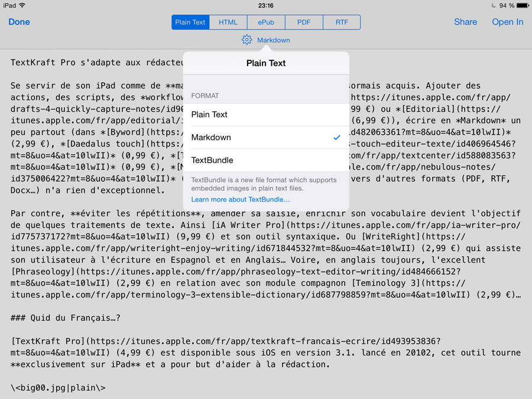Tap the Open In button

click(x=508, y=22)
